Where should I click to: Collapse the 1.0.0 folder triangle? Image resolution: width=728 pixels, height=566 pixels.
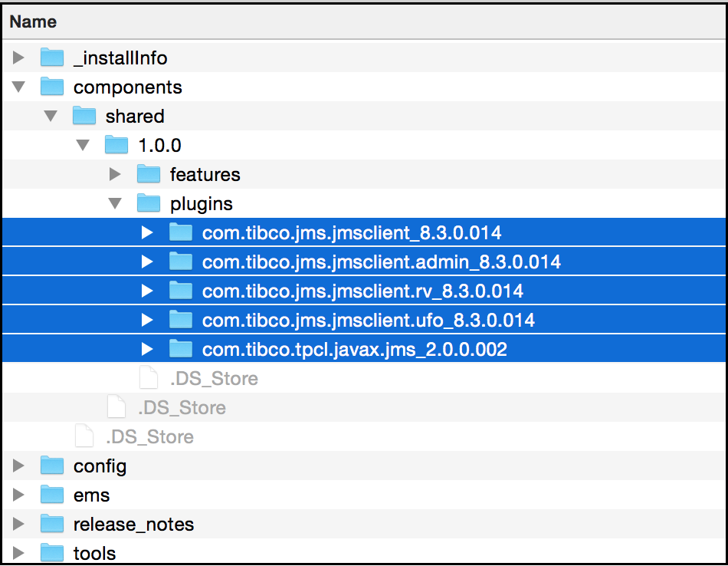pyautogui.click(x=84, y=145)
